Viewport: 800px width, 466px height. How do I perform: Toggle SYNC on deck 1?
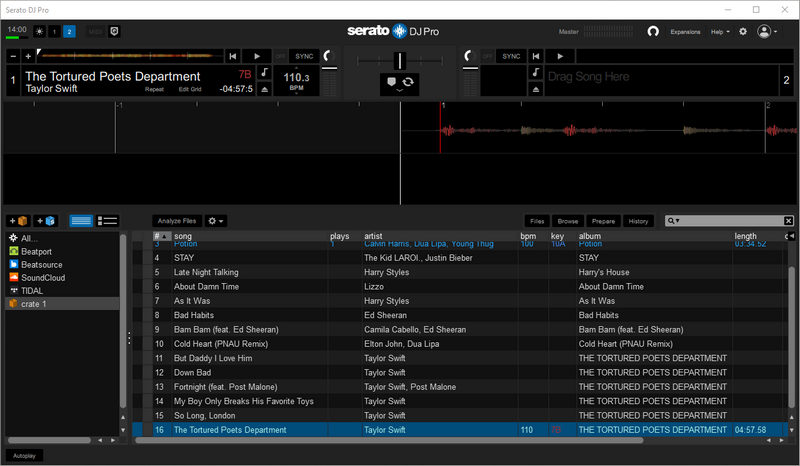click(304, 56)
